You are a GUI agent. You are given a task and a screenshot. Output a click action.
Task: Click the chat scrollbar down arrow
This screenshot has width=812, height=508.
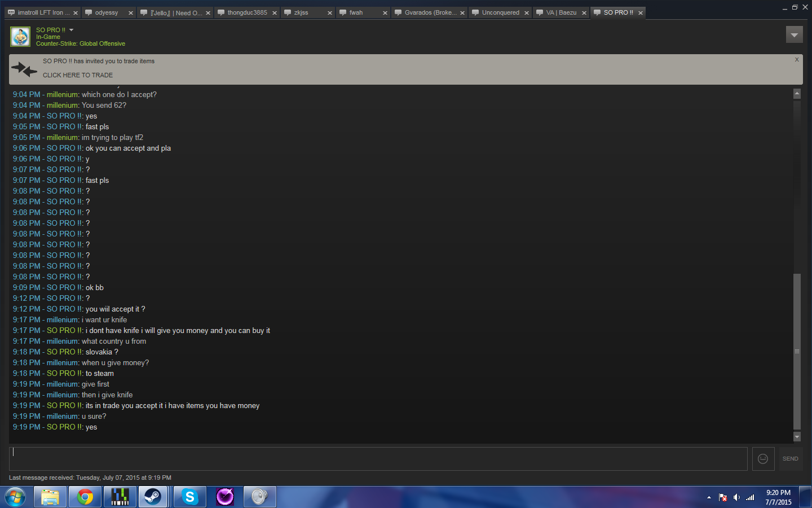tap(797, 436)
